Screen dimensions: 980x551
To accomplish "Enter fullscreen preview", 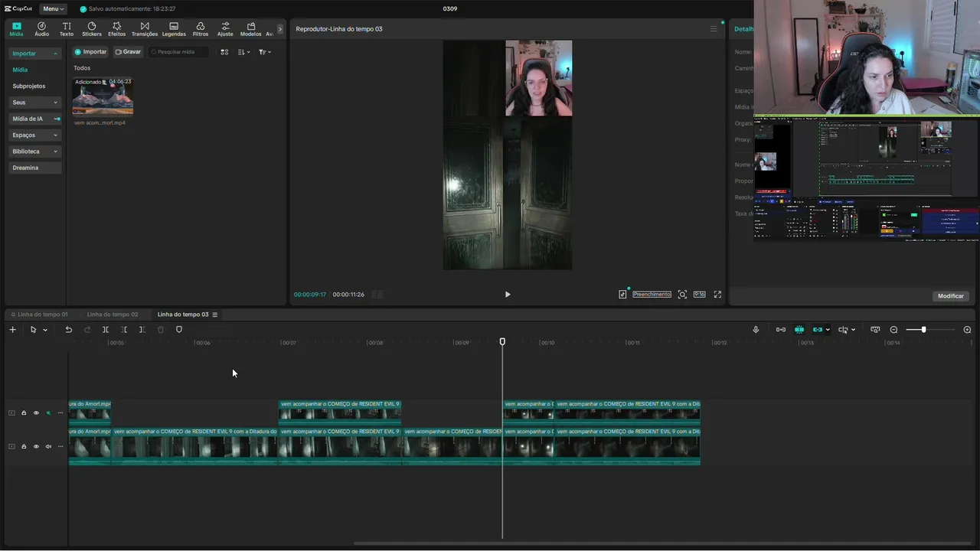I will pos(717,295).
